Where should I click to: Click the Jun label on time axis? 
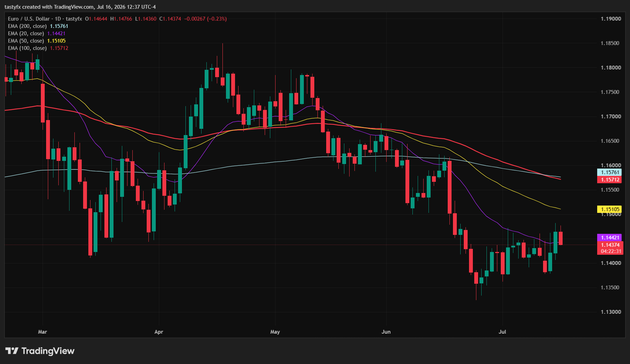[x=386, y=332]
